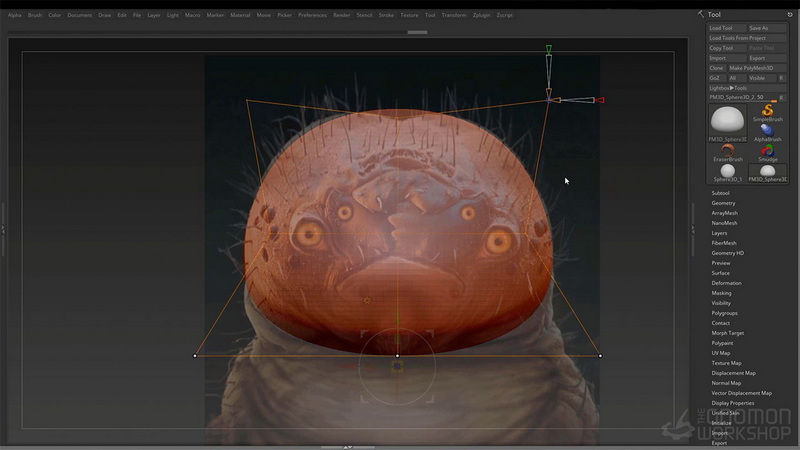Select the SimpleBrush tool
Viewport: 800px width, 450px height.
(x=767, y=113)
